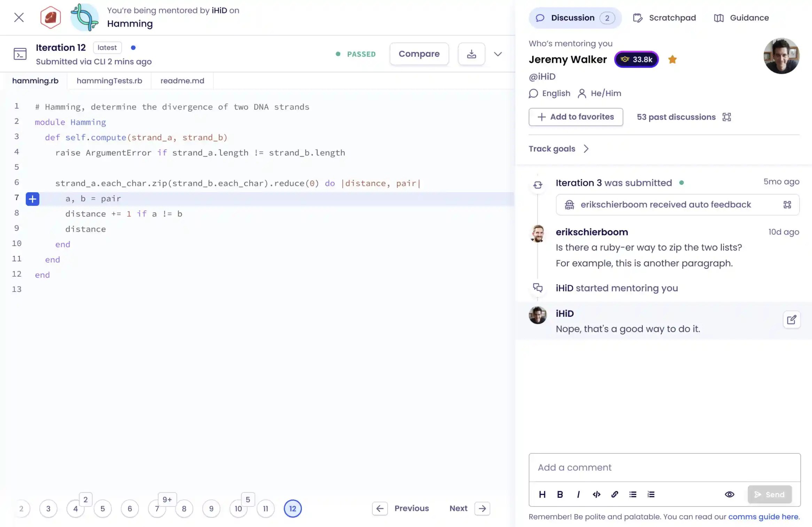The width and height of the screenshot is (812, 527).
Task: Click the hyperlink insert icon
Action: [614, 495]
